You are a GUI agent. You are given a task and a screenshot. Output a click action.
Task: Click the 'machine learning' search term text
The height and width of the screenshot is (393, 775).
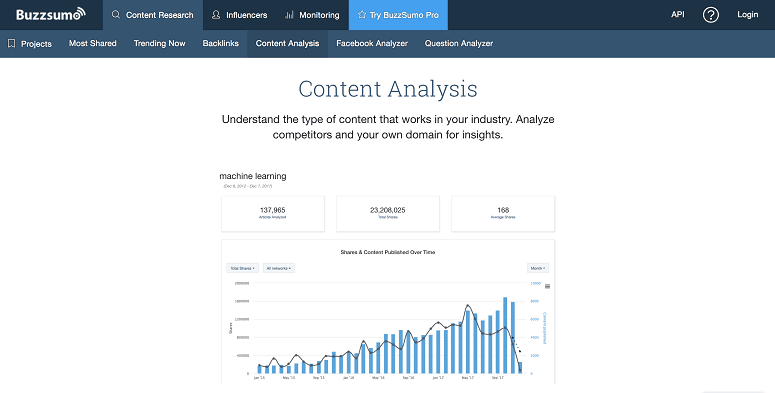click(x=253, y=176)
